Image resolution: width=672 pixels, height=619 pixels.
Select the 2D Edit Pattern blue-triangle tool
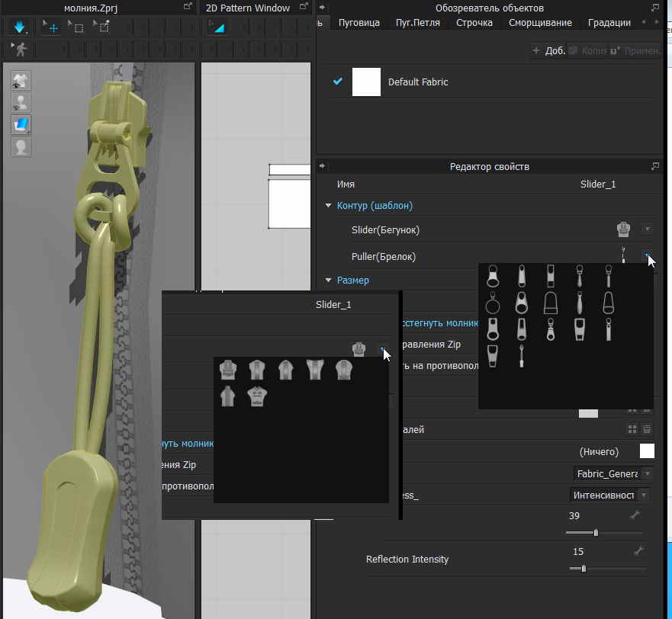point(217,28)
